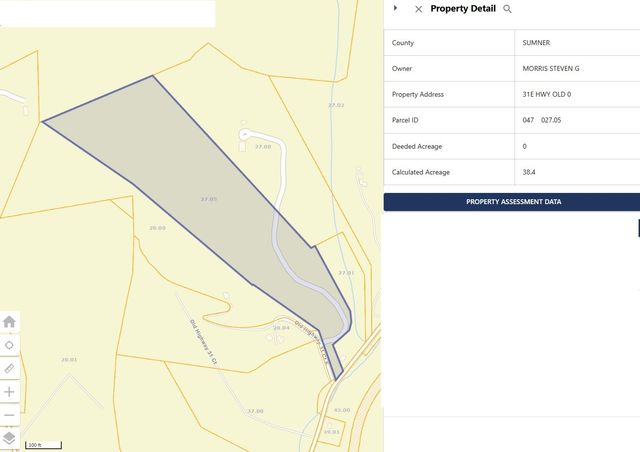Close the Property Detail panel
The height and width of the screenshot is (452, 640).
[419, 9]
